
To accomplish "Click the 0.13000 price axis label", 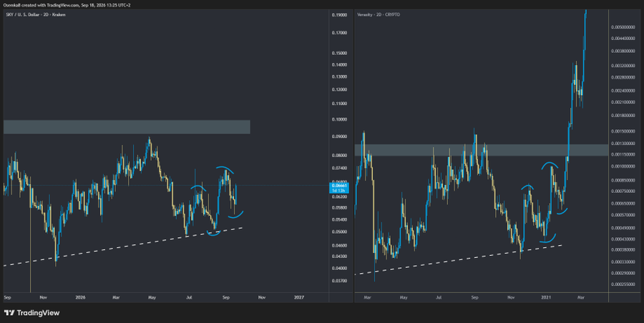I will pyautogui.click(x=339, y=76).
